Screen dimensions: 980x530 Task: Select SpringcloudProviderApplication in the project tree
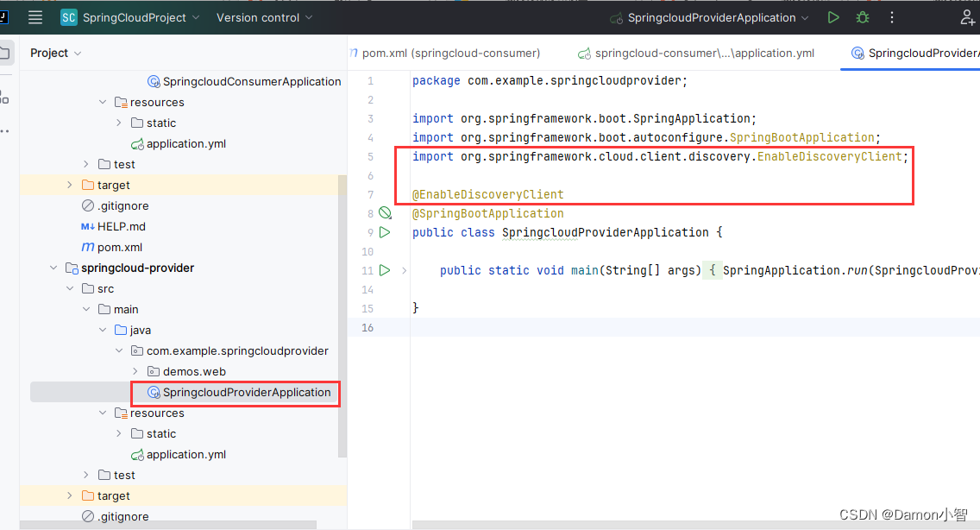click(x=235, y=394)
